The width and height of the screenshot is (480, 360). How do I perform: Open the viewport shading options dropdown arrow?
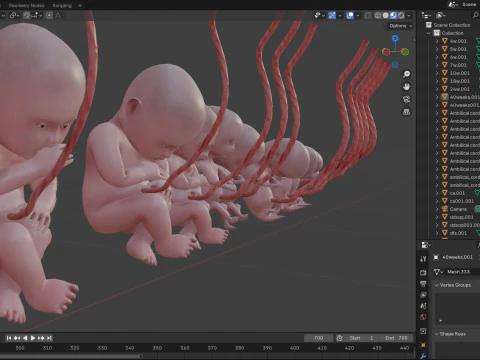coord(409,15)
